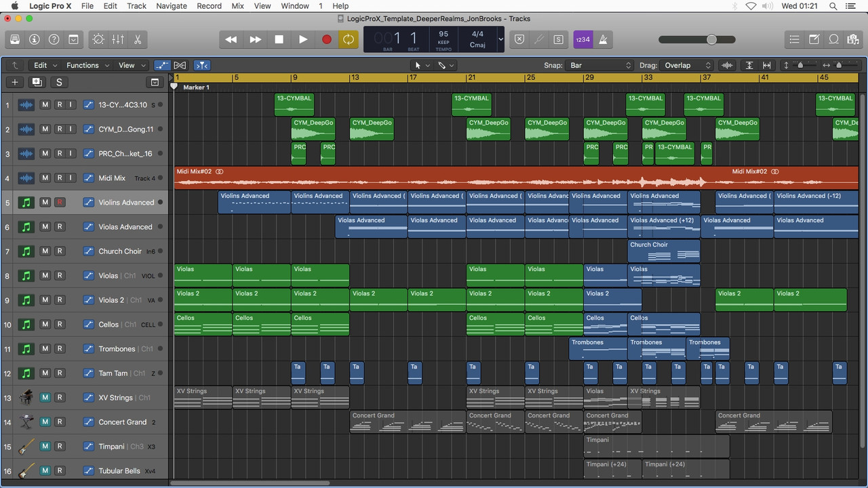
Task: Fast forward the playhead
Action: click(x=255, y=39)
